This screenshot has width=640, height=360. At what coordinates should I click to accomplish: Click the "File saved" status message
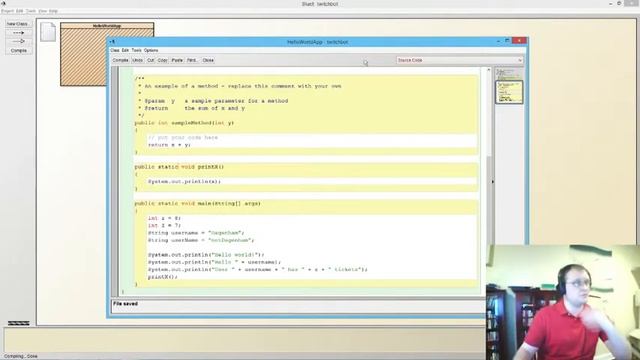pyautogui.click(x=125, y=304)
